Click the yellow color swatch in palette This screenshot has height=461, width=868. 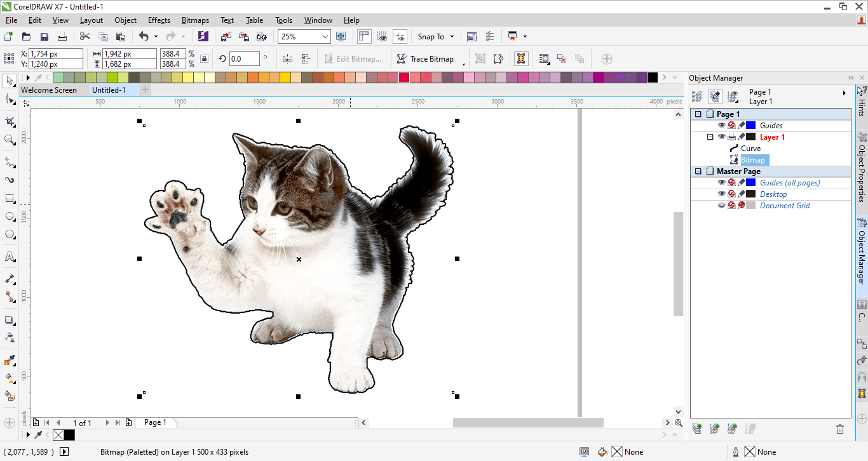pos(285,77)
